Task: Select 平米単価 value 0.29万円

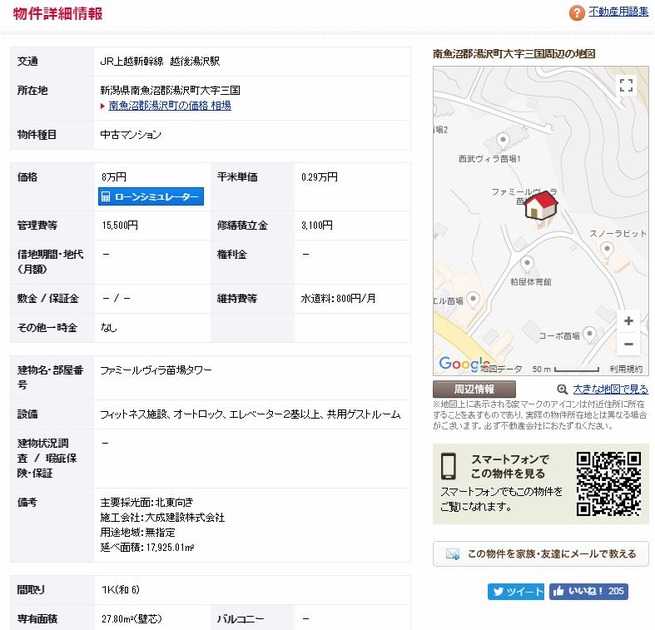Action: pos(319,177)
